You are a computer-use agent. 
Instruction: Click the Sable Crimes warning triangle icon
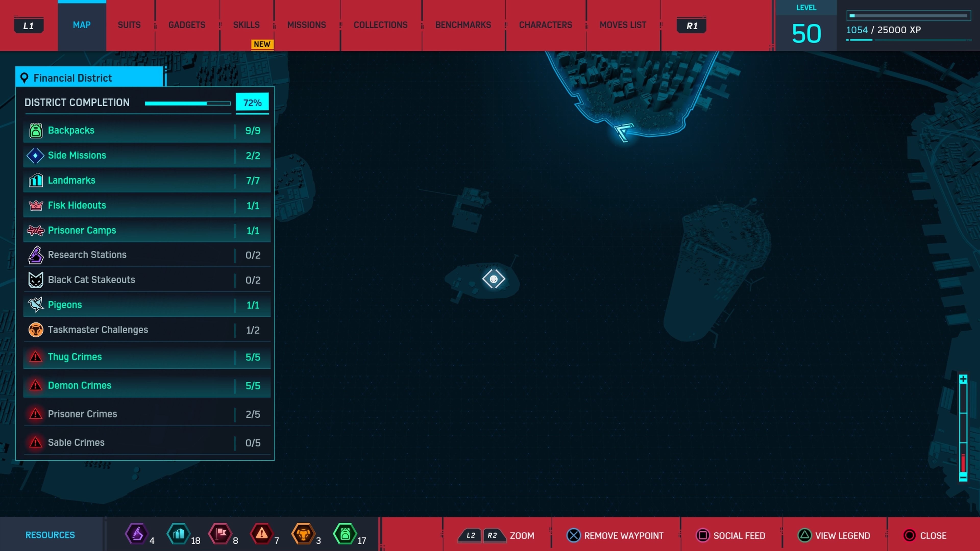[36, 442]
